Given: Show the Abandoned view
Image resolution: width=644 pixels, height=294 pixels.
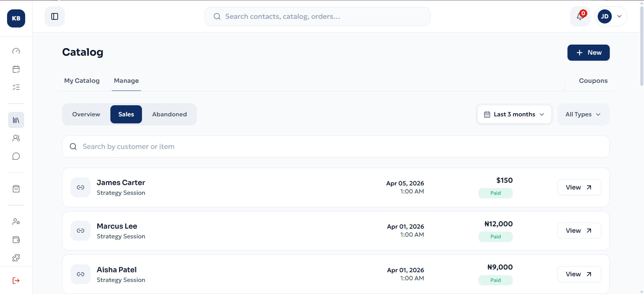Looking at the screenshot, I should pos(169,114).
